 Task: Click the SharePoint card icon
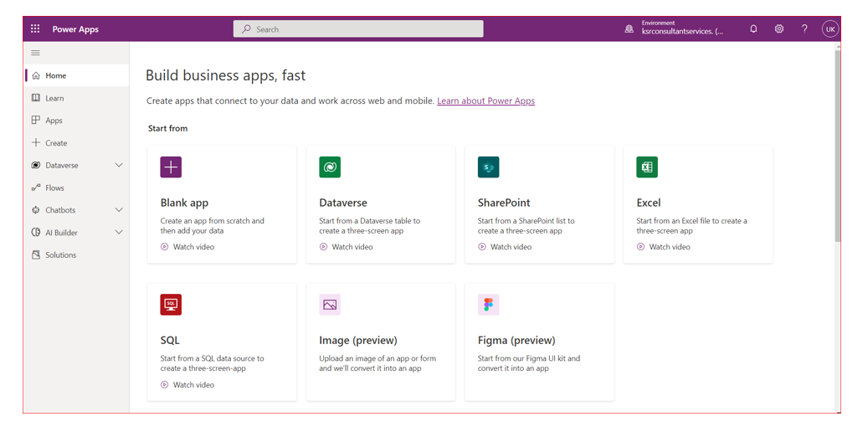coord(488,167)
